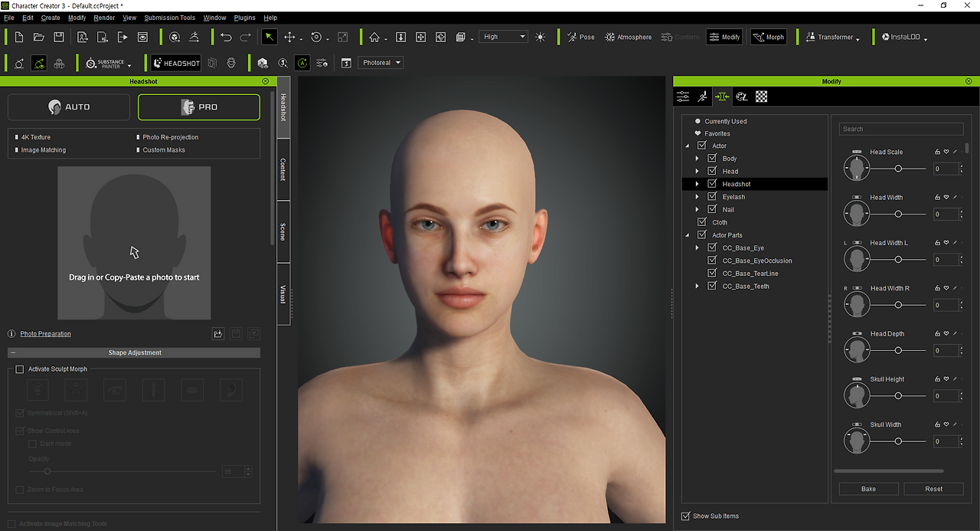Open the Modify panel material palette tab

coord(741,97)
